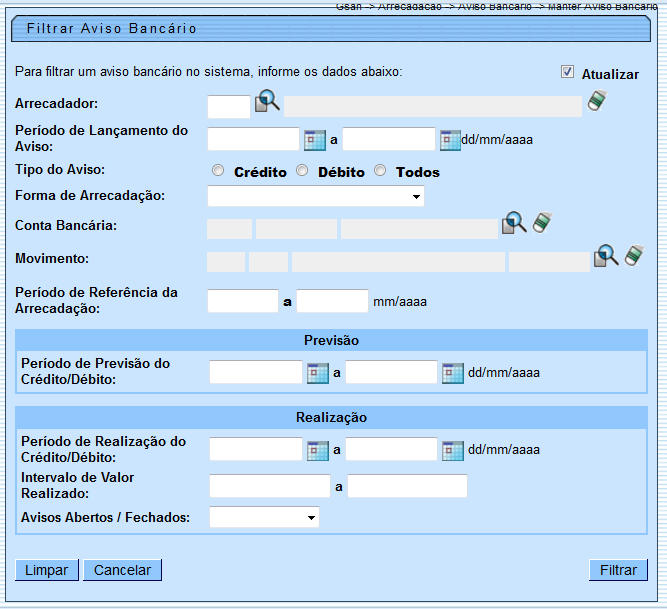
Task: Select the Todos radio option
Action: 380,171
